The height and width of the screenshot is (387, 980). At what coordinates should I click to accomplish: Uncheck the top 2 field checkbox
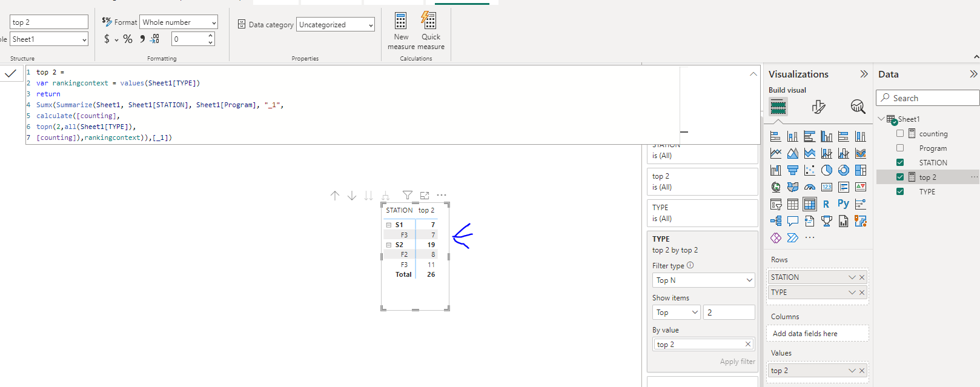coord(900,177)
